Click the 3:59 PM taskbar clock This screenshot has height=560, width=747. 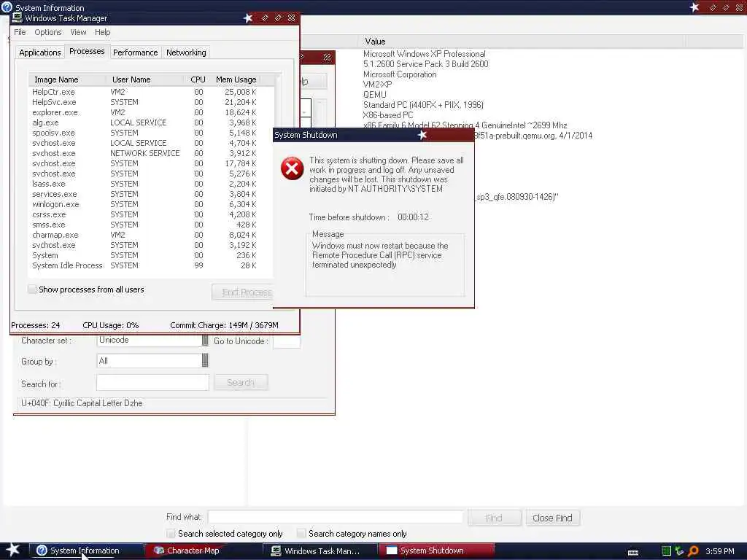tap(720, 551)
